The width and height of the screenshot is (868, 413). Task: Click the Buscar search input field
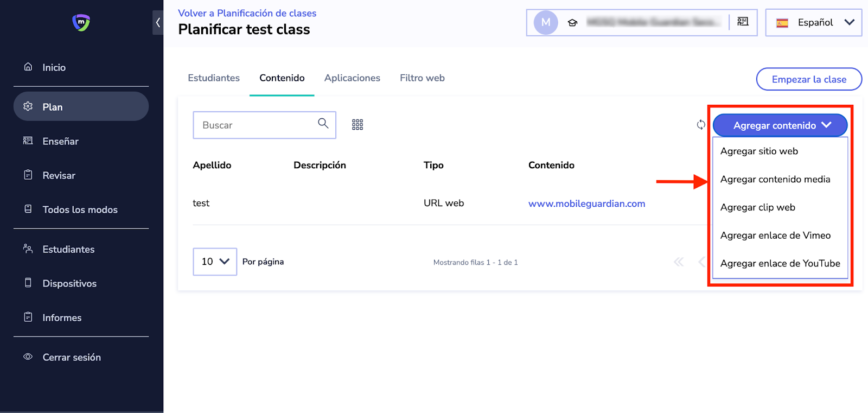coord(255,125)
